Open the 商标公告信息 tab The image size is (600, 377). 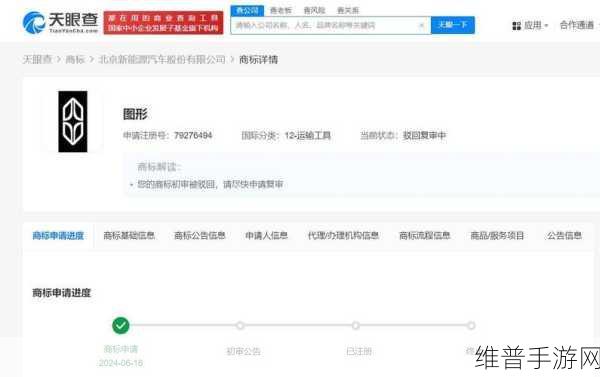click(x=200, y=236)
